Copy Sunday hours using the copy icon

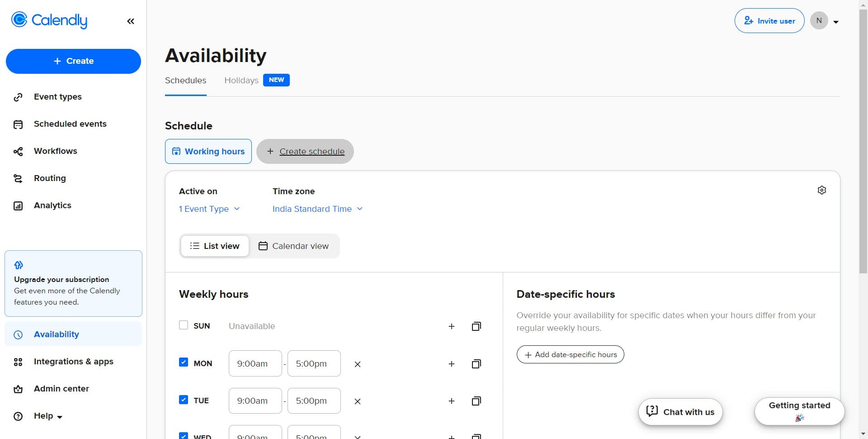coord(476,326)
